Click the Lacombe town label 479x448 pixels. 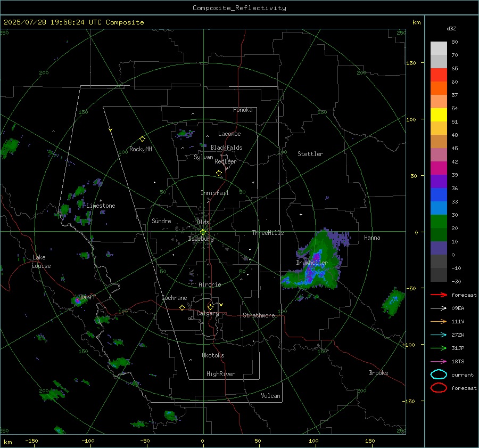[x=229, y=134]
